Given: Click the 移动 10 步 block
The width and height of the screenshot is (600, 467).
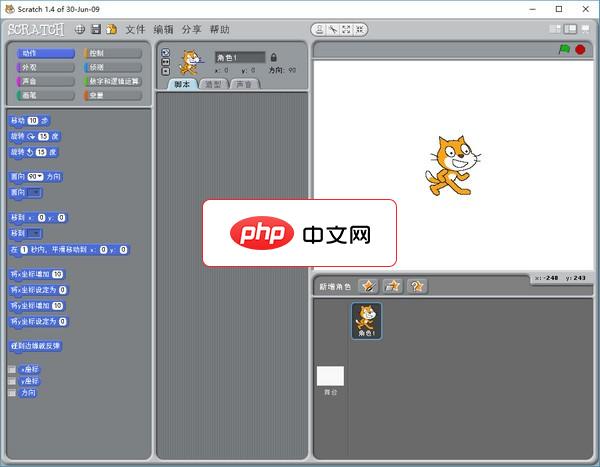Looking at the screenshot, I should coord(29,121).
